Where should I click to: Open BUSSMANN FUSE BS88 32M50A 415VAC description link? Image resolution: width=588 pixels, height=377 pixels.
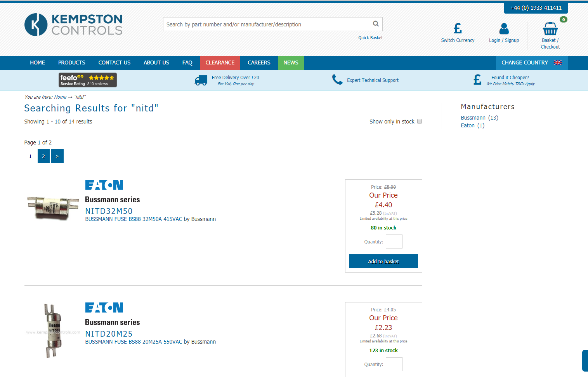(134, 219)
